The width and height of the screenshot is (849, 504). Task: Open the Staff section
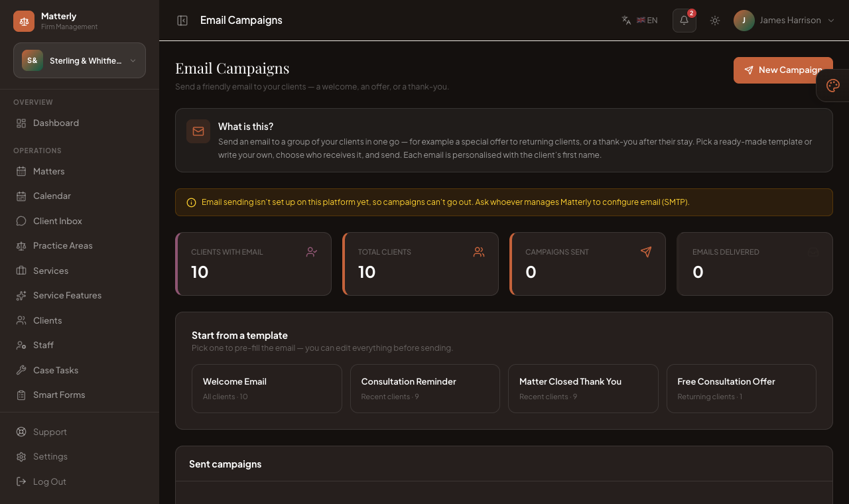(80, 346)
